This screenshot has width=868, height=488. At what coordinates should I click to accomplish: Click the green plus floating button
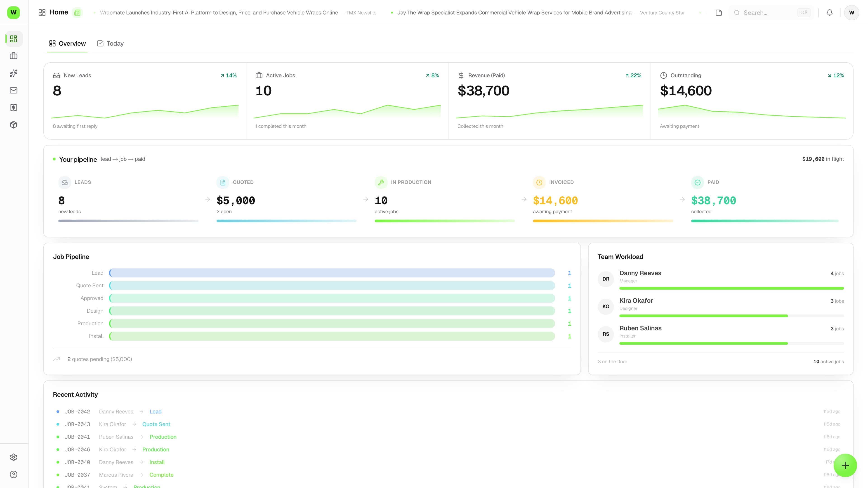(845, 465)
